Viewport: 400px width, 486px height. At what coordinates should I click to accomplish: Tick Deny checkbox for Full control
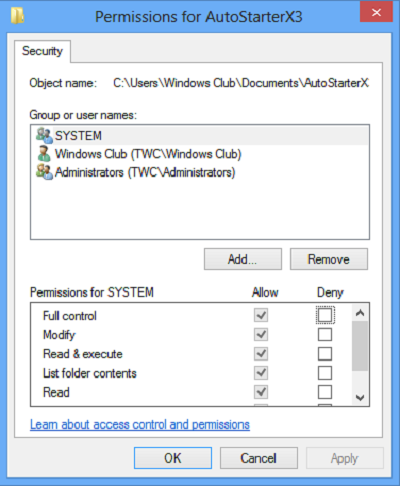tap(325, 315)
